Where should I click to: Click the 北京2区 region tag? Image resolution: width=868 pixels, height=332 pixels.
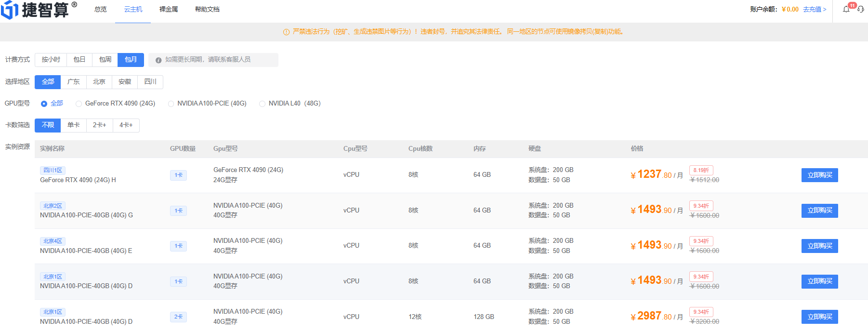(x=53, y=206)
